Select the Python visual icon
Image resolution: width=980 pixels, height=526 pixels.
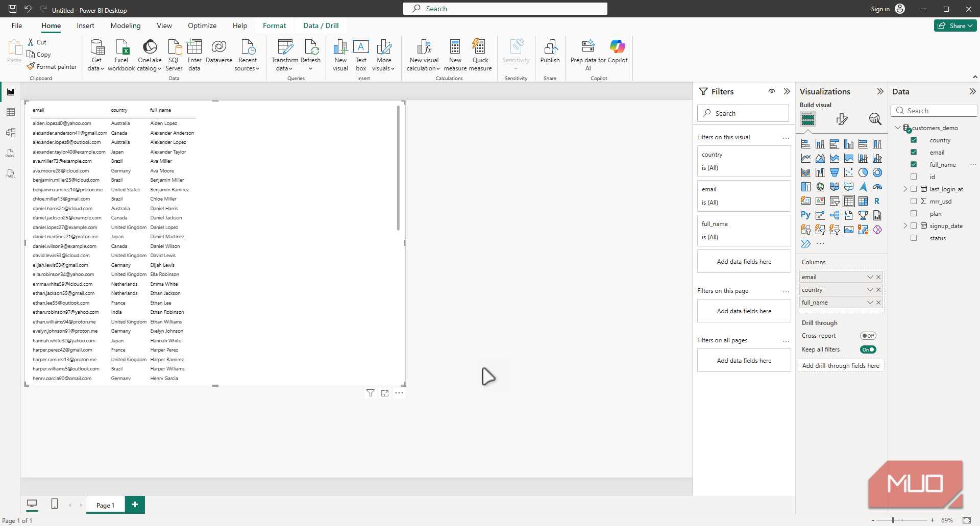click(805, 215)
